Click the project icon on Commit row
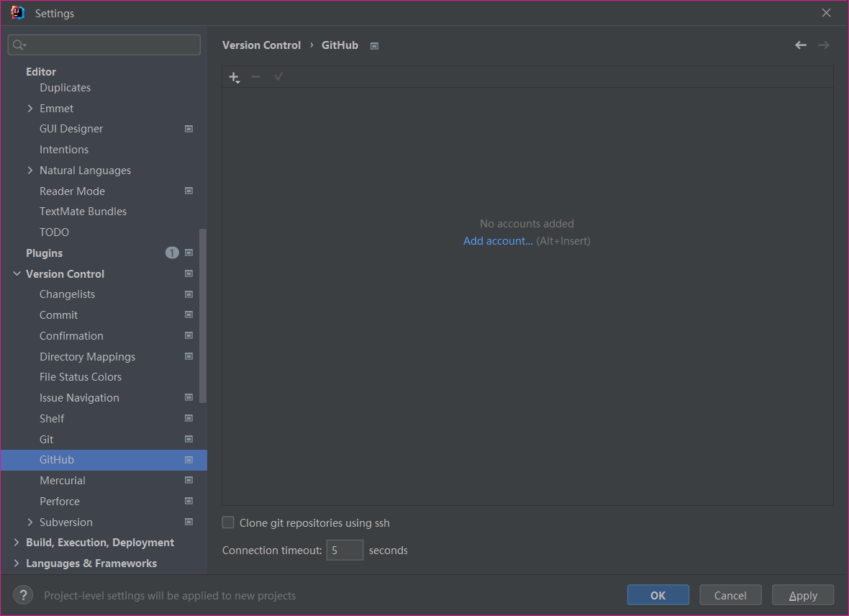Image resolution: width=849 pixels, height=616 pixels. click(189, 314)
